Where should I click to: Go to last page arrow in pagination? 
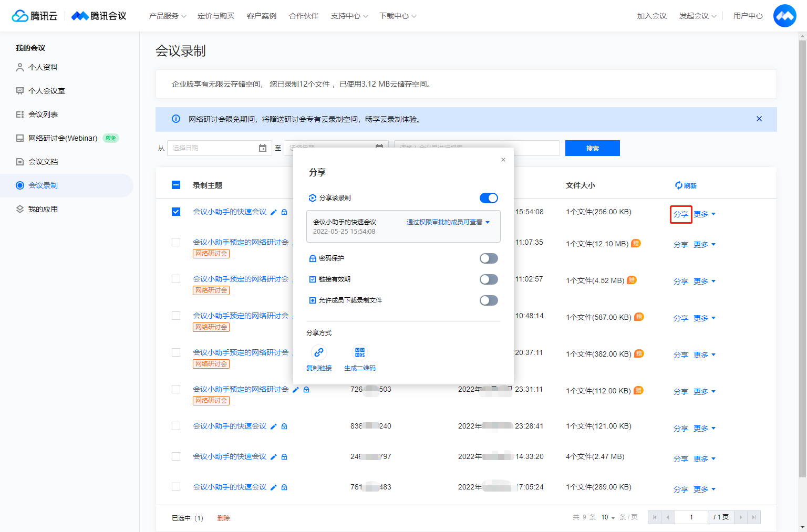(754, 517)
